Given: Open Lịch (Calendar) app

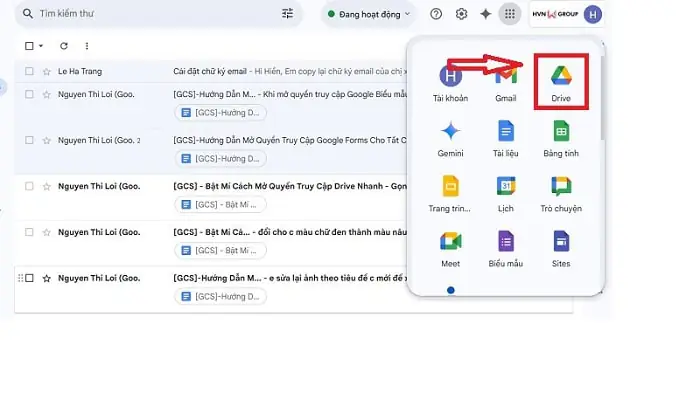Looking at the screenshot, I should (506, 193).
